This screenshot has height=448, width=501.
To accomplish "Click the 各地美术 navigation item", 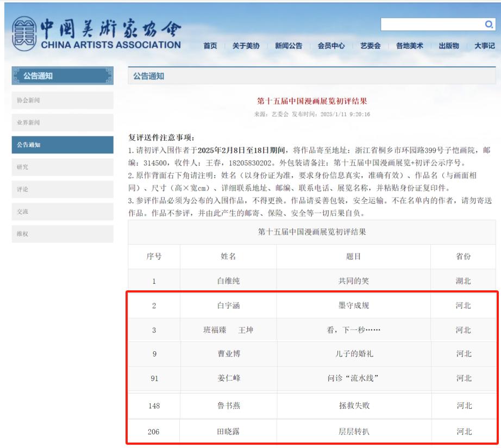I will (x=409, y=46).
